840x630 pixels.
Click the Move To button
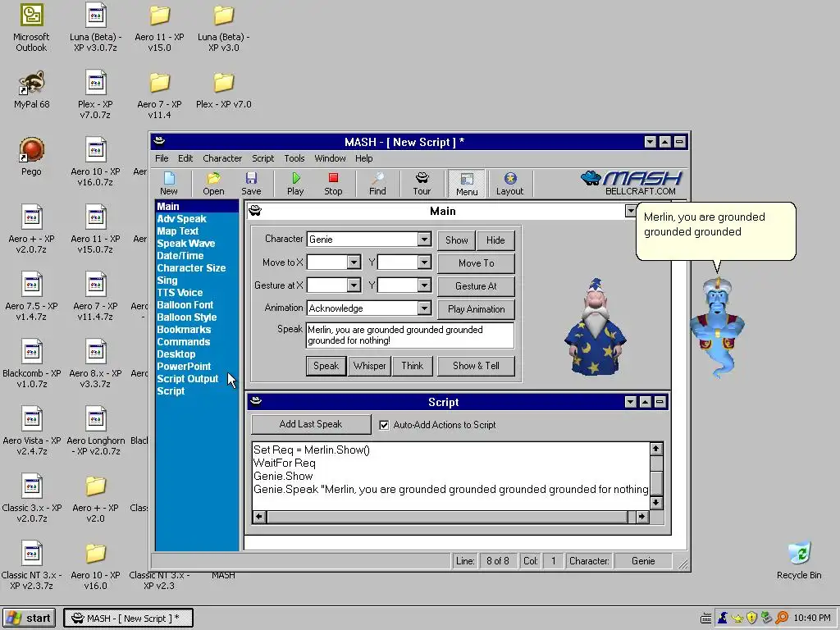[477, 263]
